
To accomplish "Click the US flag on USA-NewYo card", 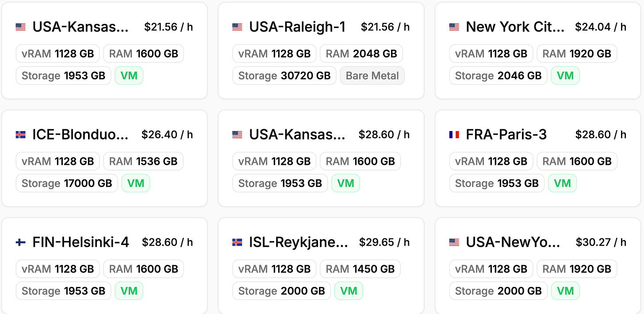I will [454, 242].
